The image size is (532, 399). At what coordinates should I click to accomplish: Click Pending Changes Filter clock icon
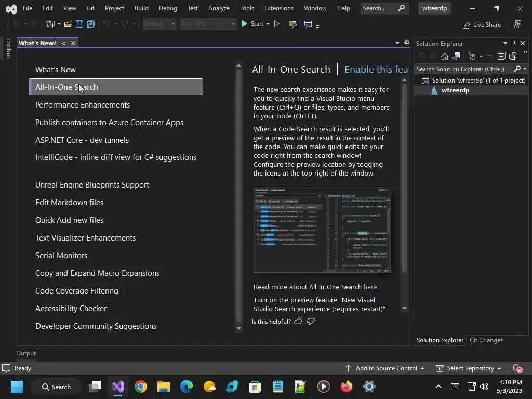tap(472, 56)
